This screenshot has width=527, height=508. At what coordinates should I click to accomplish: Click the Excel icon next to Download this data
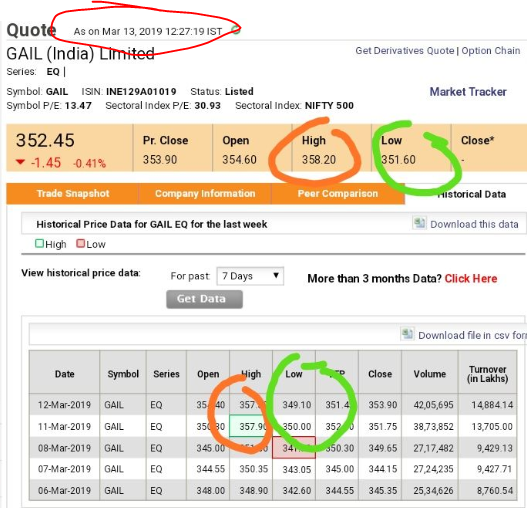pyautogui.click(x=419, y=223)
